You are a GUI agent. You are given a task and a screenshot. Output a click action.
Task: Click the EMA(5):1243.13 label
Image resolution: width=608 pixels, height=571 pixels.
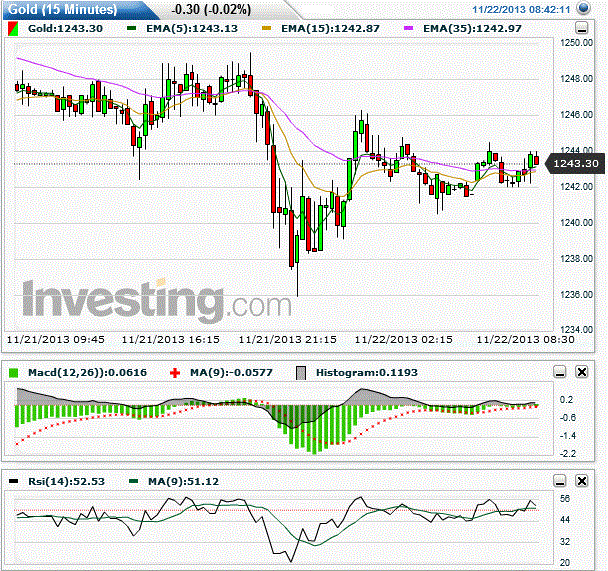tap(192, 29)
